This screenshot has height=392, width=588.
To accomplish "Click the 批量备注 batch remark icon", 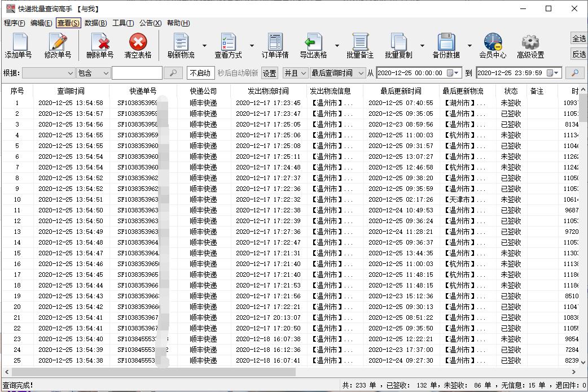I will click(360, 45).
